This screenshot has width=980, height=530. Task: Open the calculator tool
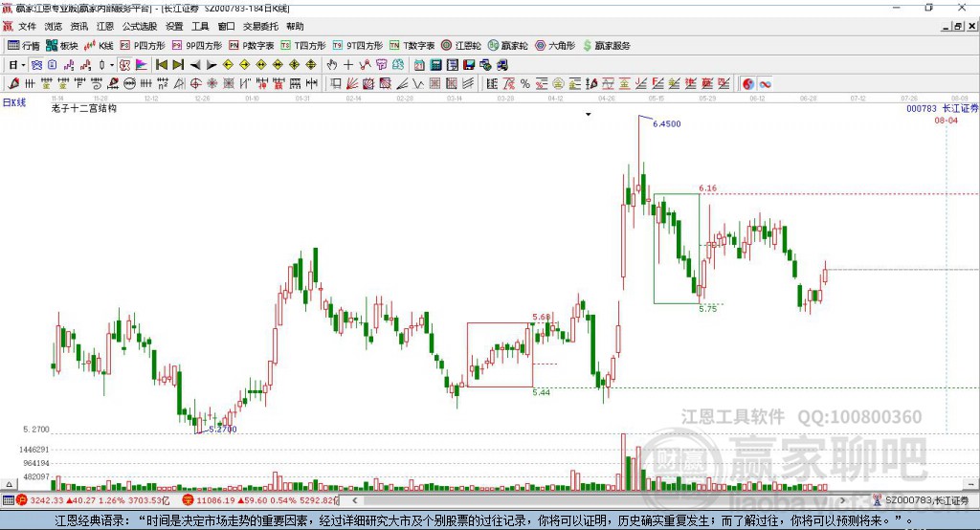click(435, 65)
